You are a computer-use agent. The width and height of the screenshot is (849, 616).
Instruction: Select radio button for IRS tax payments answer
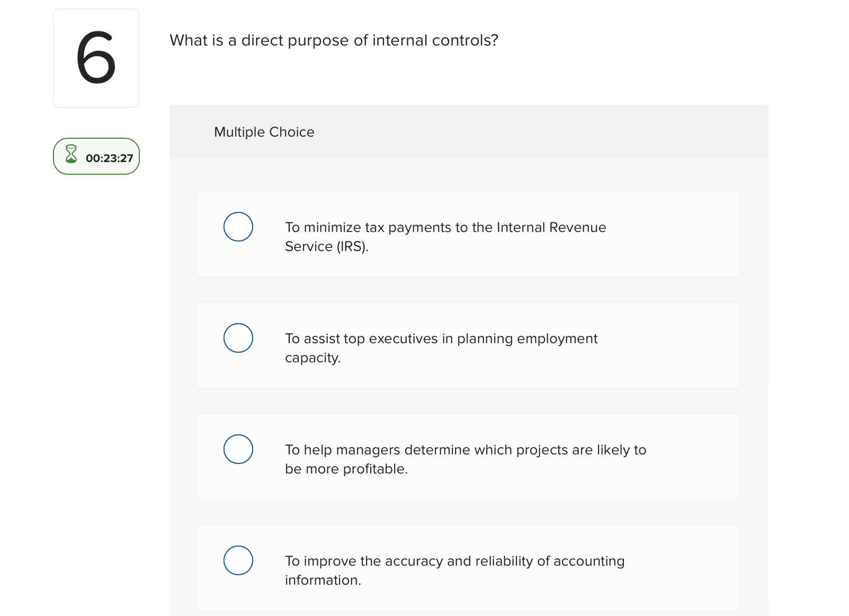tap(238, 227)
